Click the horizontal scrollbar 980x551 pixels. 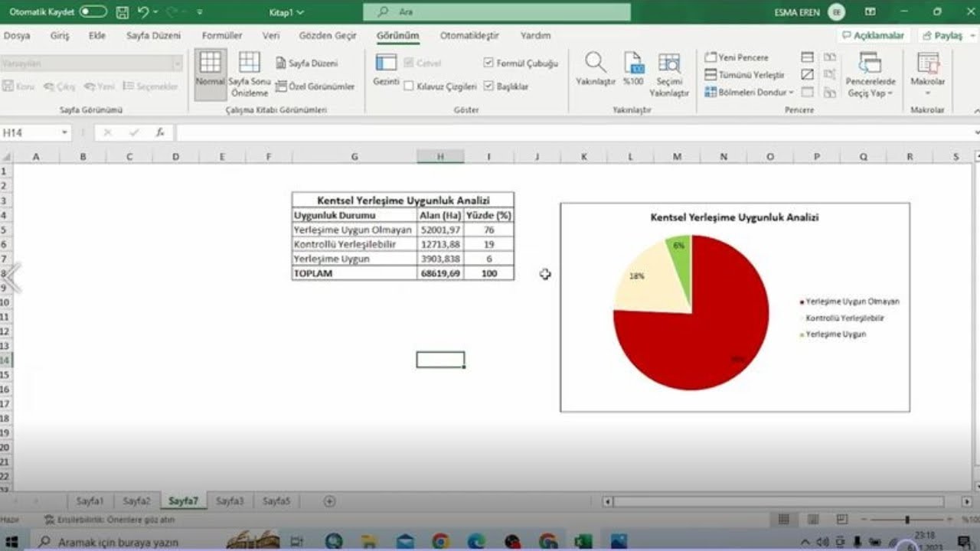coord(777,501)
